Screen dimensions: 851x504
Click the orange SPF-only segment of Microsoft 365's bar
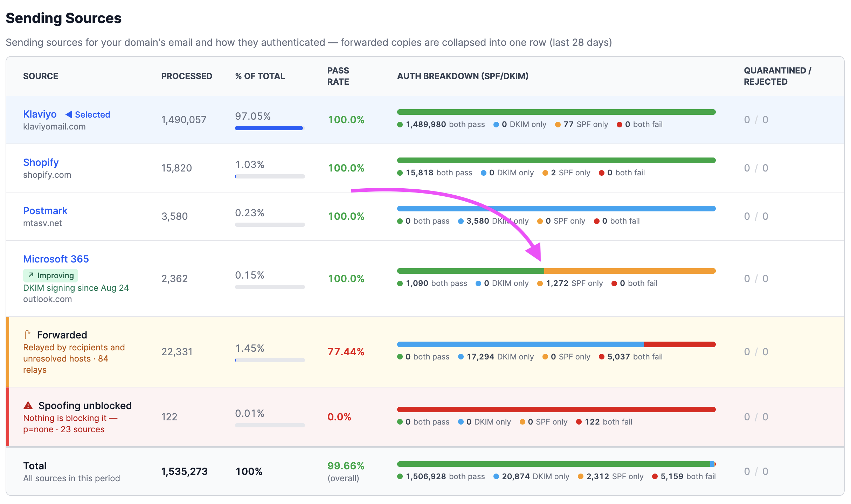(x=630, y=271)
